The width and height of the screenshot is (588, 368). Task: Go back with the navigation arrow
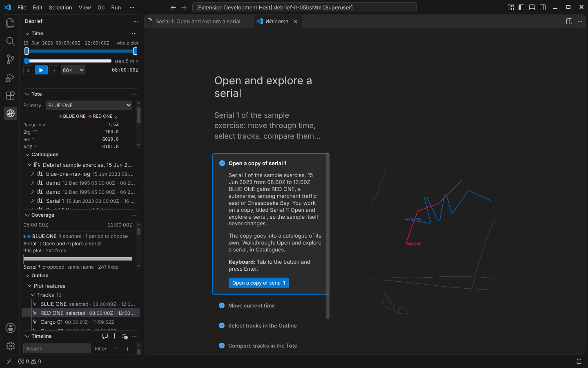(x=173, y=7)
